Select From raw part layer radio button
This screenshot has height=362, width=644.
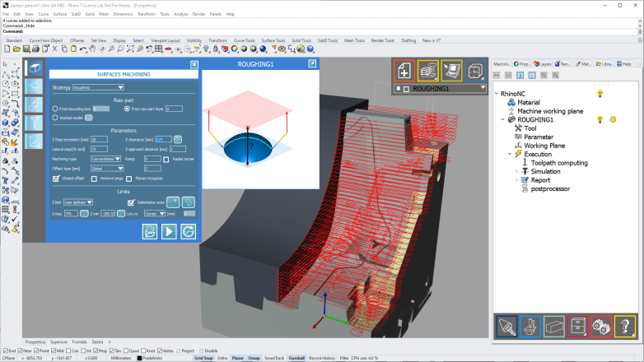[127, 109]
